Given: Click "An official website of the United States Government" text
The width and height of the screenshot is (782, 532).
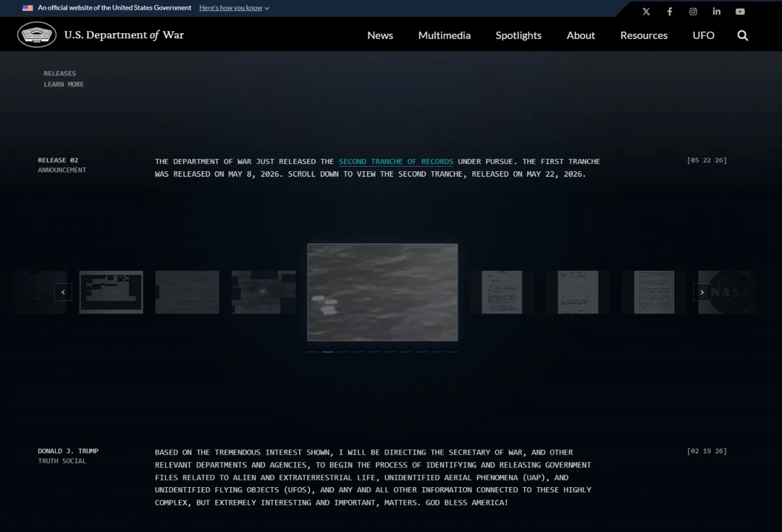Looking at the screenshot, I should 115,8.
